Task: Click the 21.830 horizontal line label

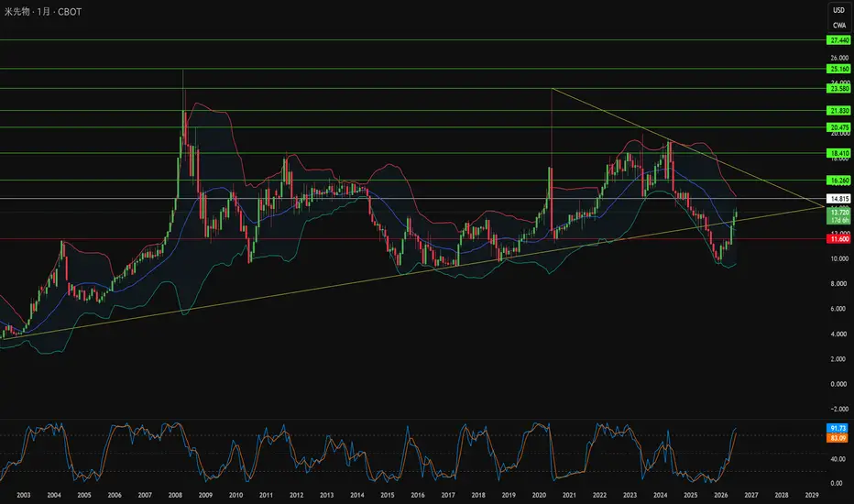Action: pyautogui.click(x=838, y=111)
